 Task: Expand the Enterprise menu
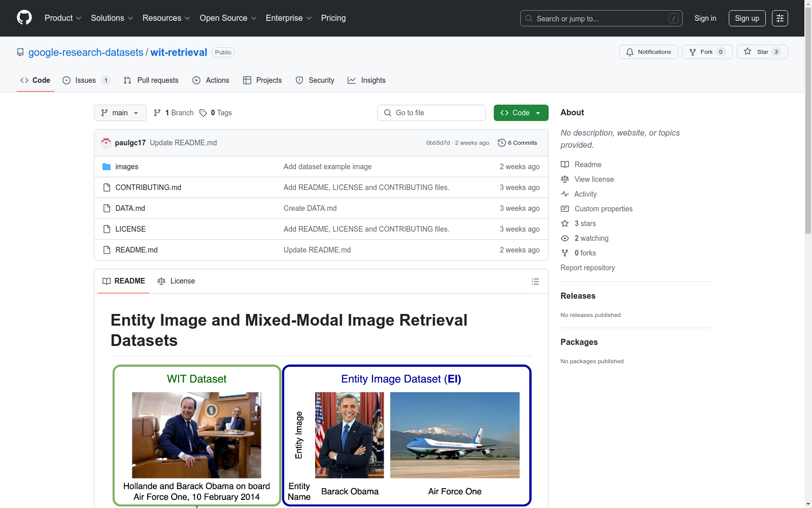[289, 18]
